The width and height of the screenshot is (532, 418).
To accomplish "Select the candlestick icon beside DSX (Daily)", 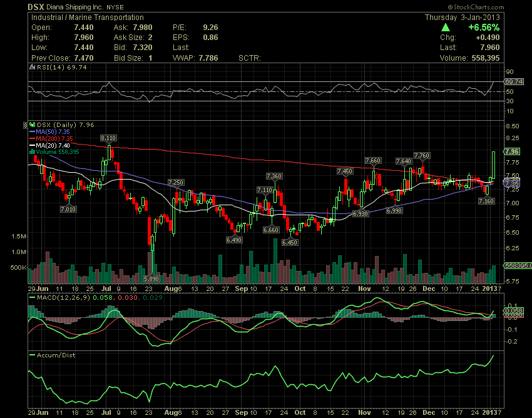I will pos(33,124).
